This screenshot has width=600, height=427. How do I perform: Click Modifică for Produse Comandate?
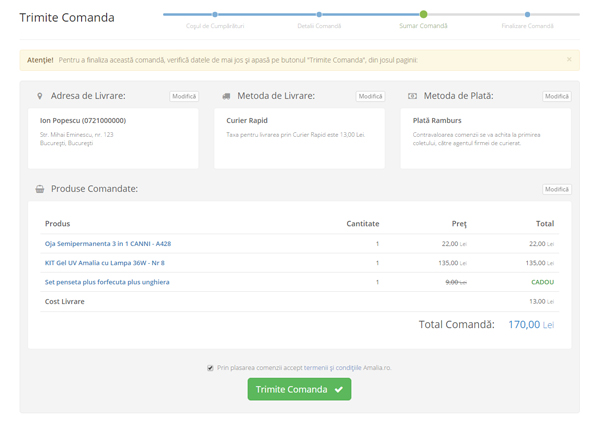tap(556, 189)
